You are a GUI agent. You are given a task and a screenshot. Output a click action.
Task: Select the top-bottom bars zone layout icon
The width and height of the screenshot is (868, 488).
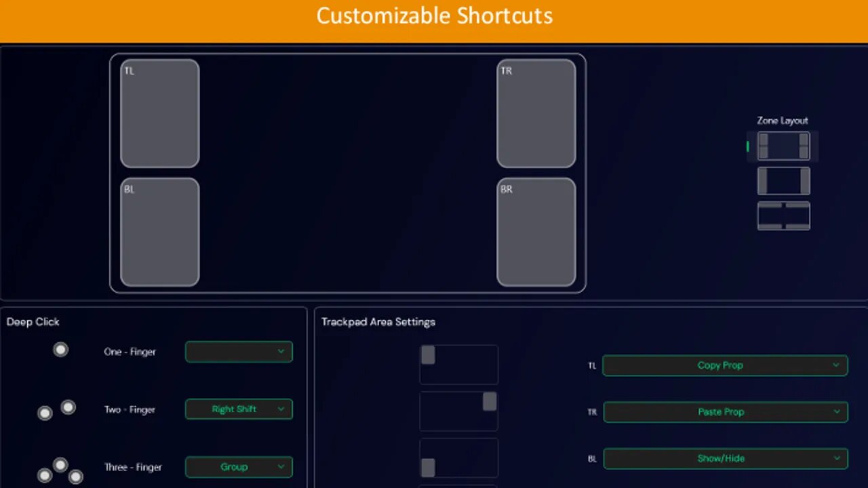point(783,216)
